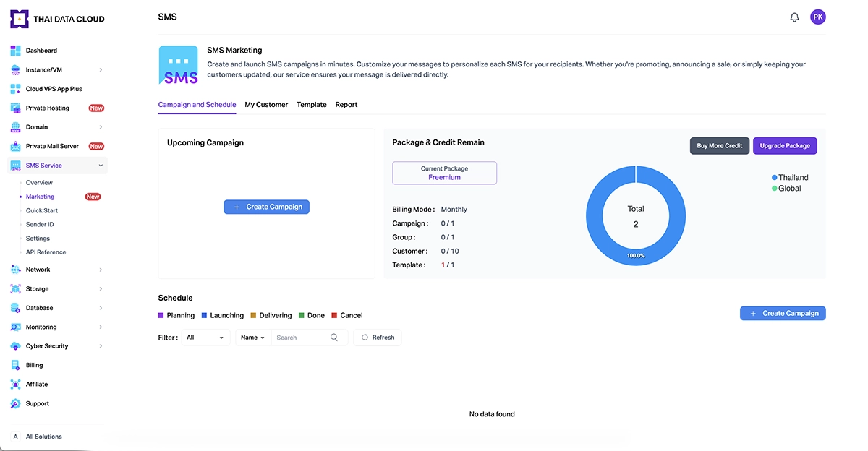The width and height of the screenshot is (868, 451).
Task: Click the search magnifier icon
Action: 334,338
